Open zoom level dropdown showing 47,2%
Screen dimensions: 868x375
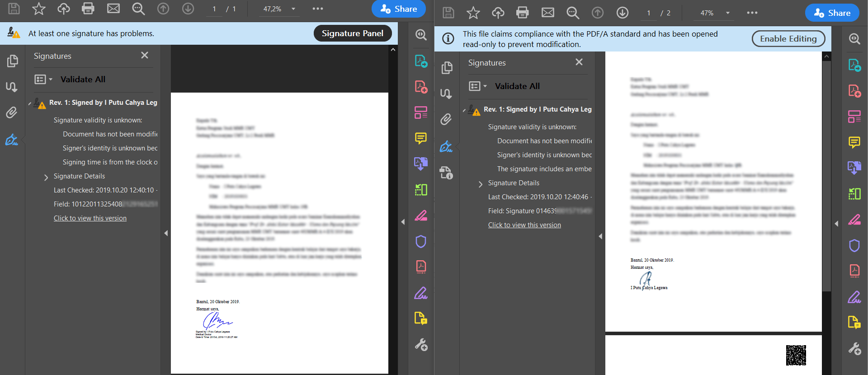(x=293, y=9)
